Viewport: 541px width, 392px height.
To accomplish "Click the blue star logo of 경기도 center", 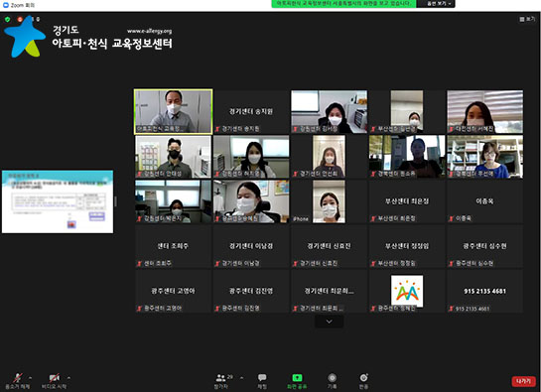I will [25, 38].
